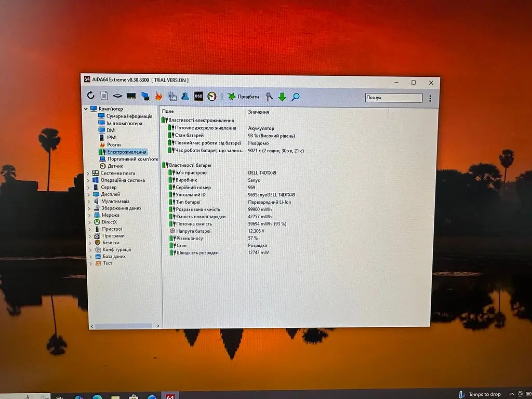The image size is (532, 399).
Task: Click the green download arrow icon
Action: (282, 97)
